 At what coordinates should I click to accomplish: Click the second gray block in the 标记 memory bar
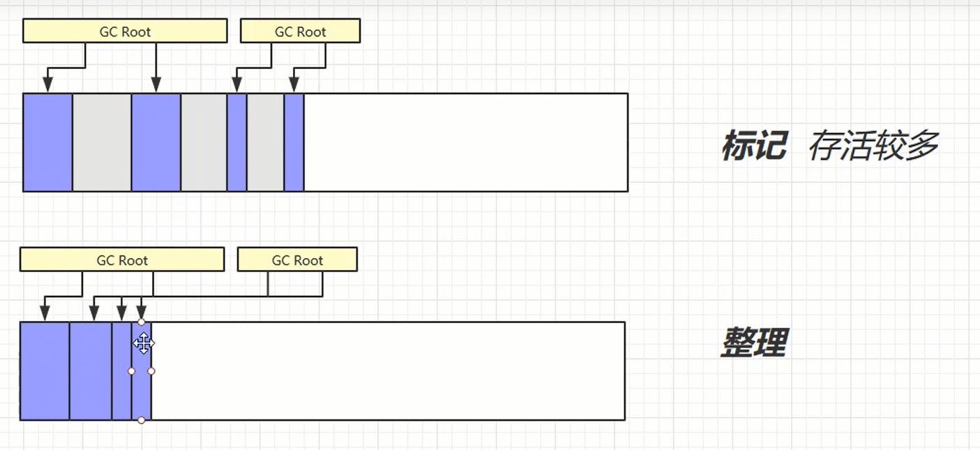[x=204, y=142]
